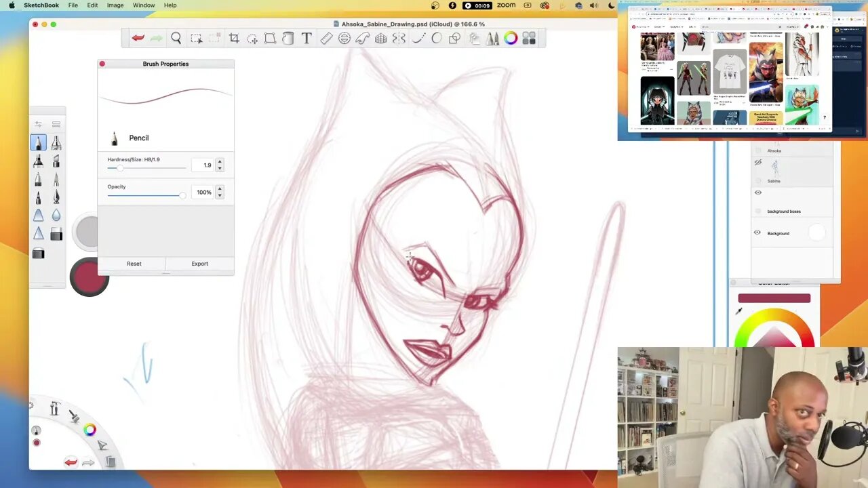Click the Opacity value field 100%
Viewport: 868px width, 488px height.
point(203,192)
